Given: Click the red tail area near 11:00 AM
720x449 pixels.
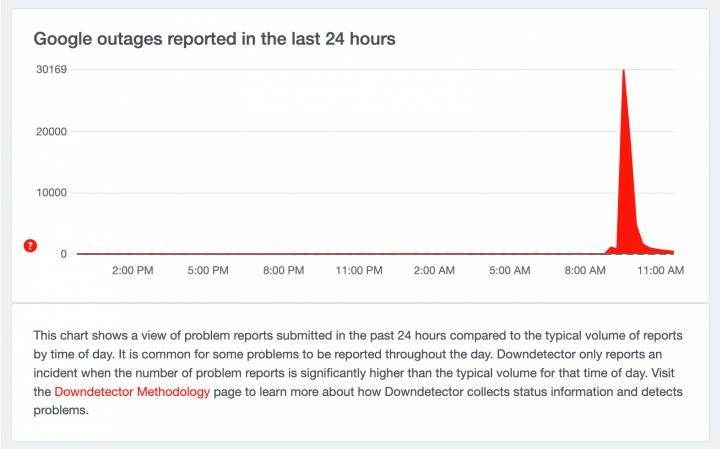Looking at the screenshot, I should click(x=655, y=250).
